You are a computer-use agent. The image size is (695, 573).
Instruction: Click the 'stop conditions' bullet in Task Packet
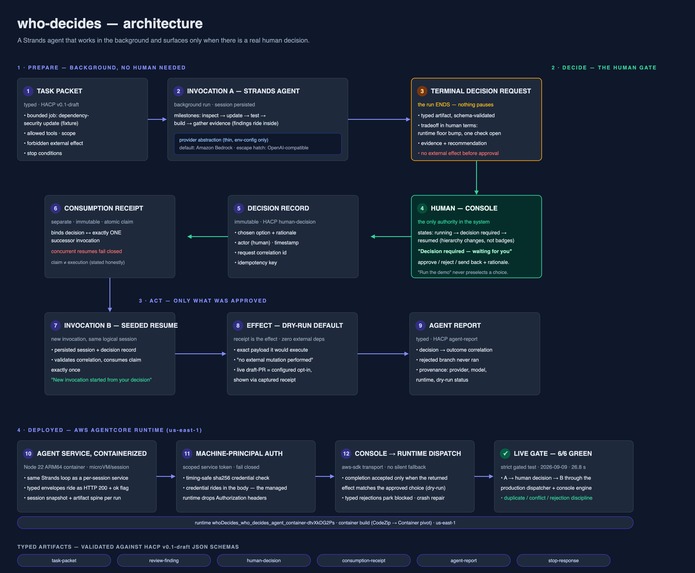(x=43, y=153)
